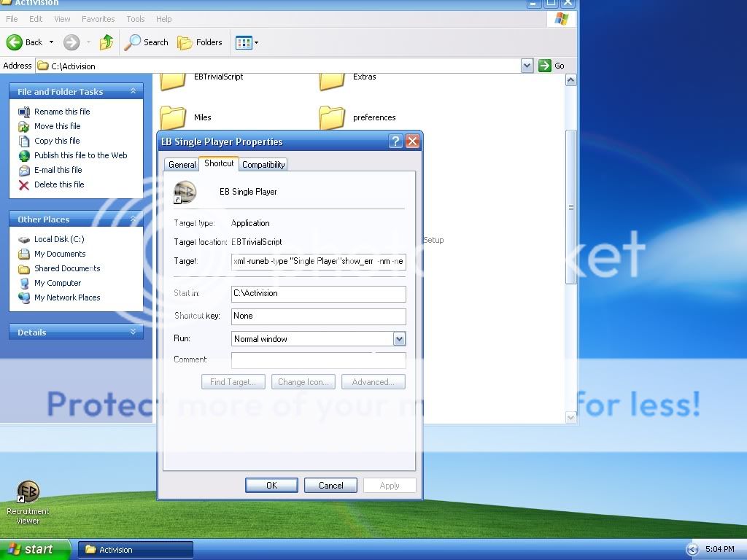This screenshot has width=747, height=560.
Task: Open the Views icon menu
Action: click(247, 42)
